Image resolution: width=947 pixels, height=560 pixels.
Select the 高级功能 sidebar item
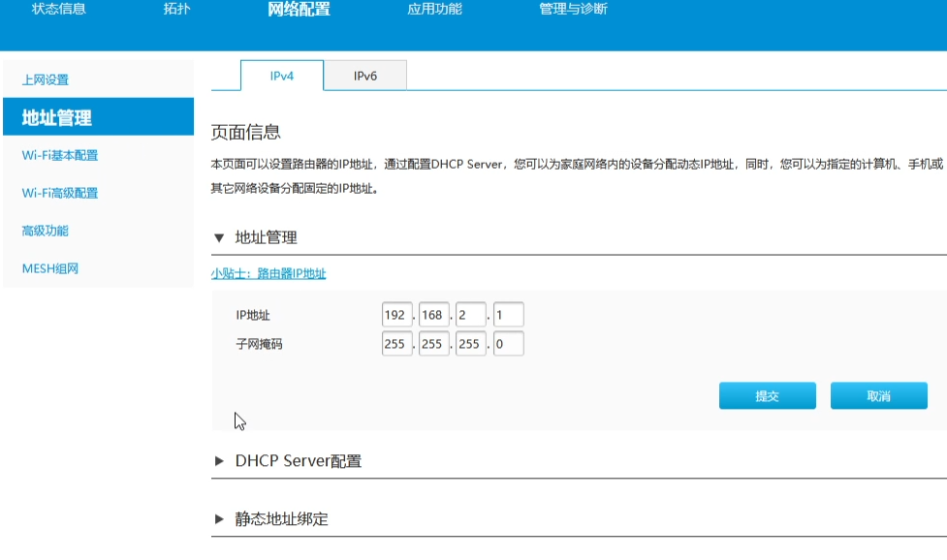(44, 231)
